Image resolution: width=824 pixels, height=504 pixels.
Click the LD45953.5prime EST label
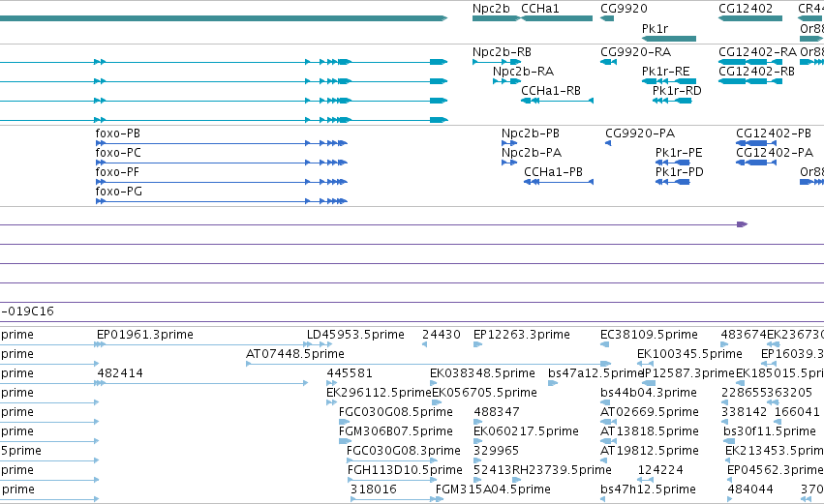[355, 335]
